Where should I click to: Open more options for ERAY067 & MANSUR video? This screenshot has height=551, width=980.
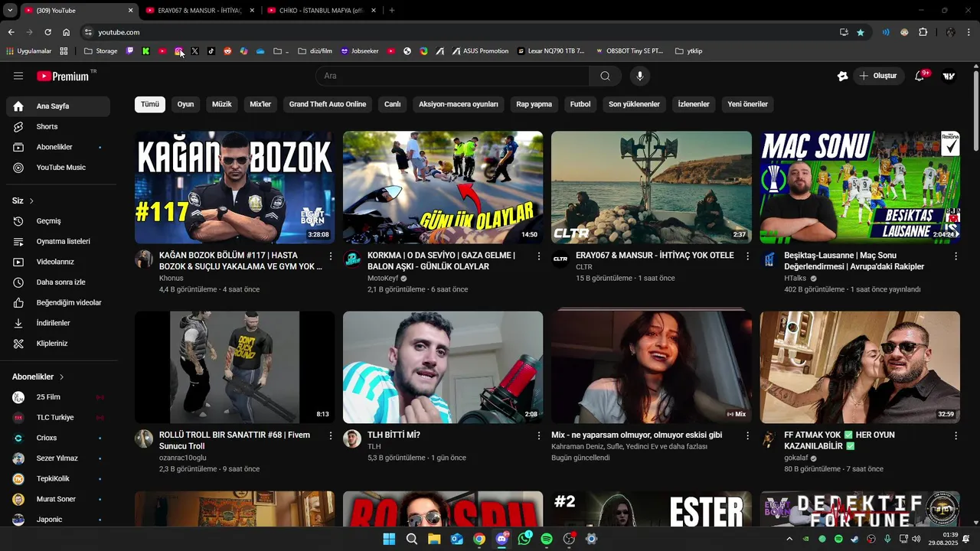(747, 256)
